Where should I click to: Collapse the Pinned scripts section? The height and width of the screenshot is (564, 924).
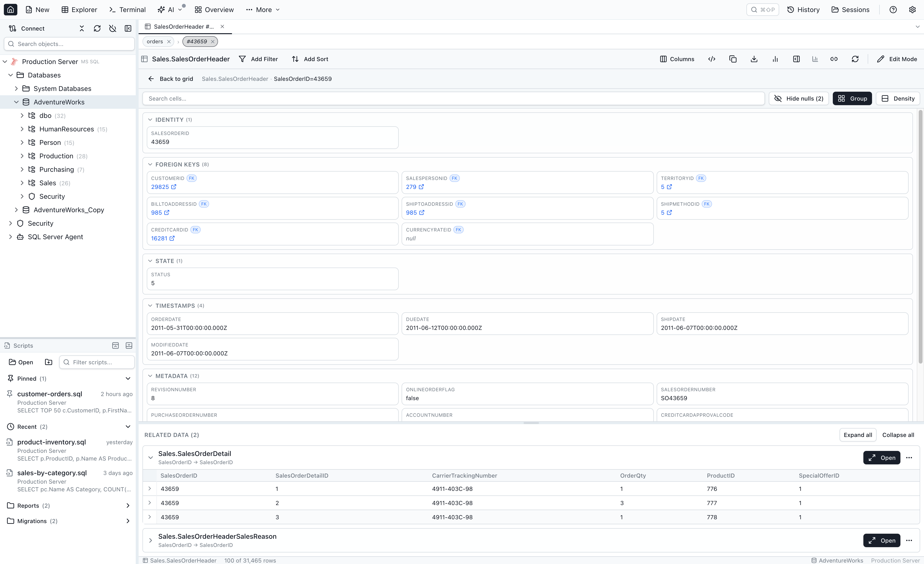(x=128, y=378)
